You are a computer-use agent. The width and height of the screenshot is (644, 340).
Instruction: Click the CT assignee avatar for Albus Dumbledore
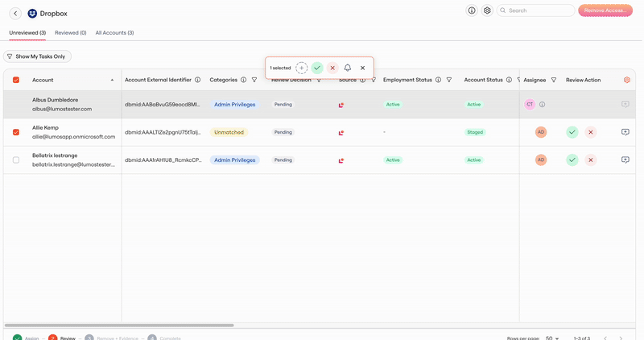point(530,105)
